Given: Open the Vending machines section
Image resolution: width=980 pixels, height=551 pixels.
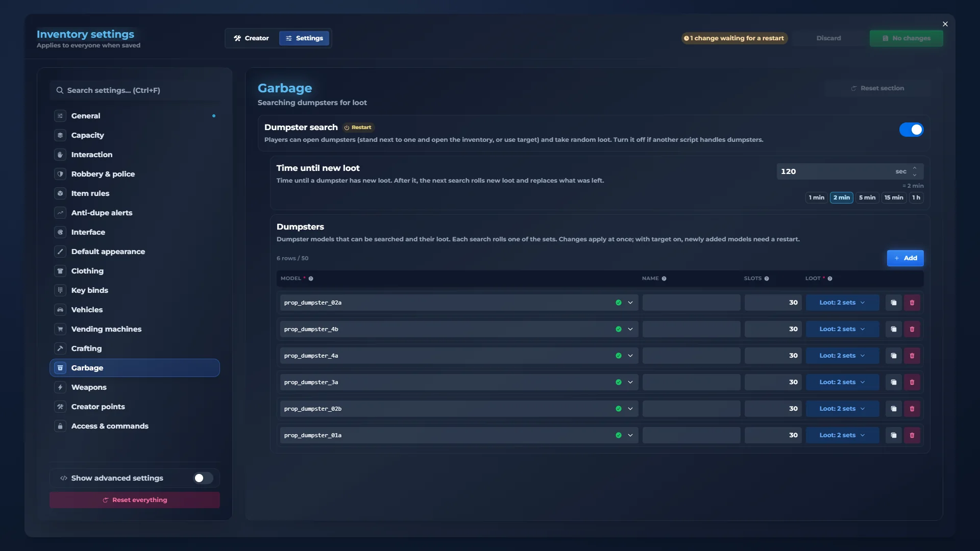Looking at the screenshot, I should coord(135,329).
